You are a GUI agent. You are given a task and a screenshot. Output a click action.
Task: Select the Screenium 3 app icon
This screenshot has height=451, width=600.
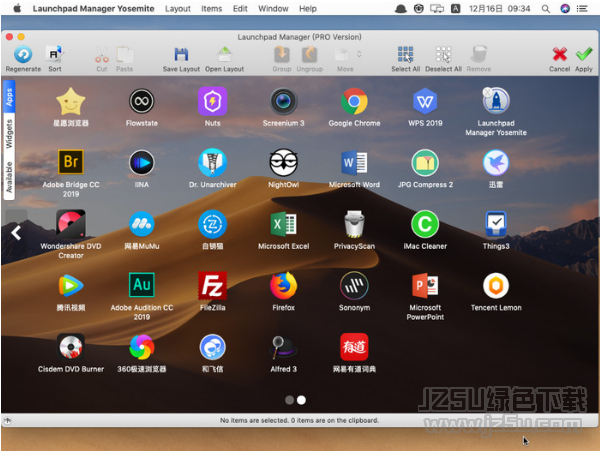click(x=283, y=101)
